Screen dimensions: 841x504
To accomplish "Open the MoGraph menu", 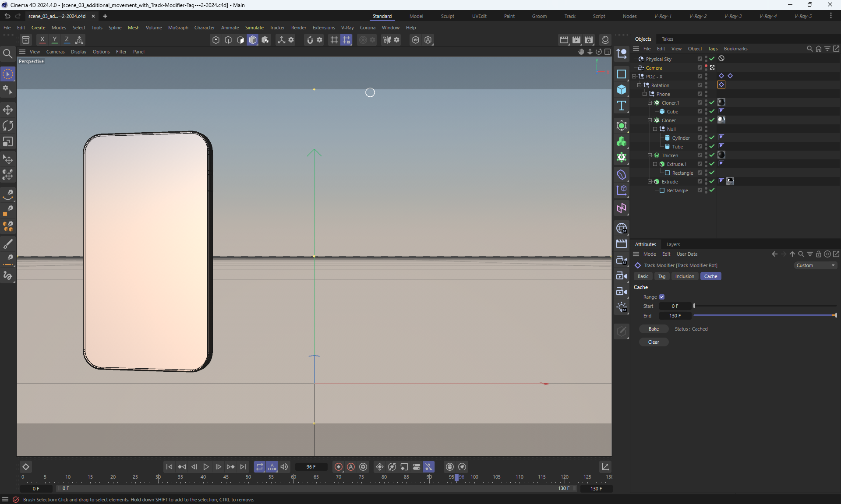I will click(x=178, y=28).
